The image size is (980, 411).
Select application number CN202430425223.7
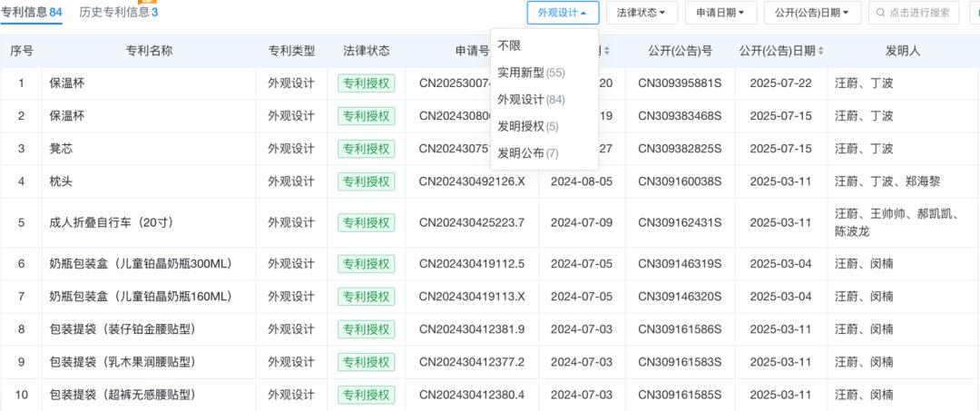[472, 222]
